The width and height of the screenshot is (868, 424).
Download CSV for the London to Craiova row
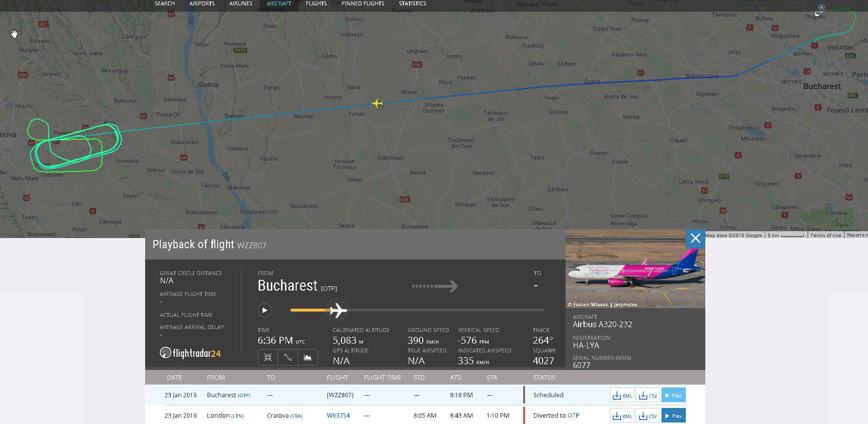coord(648,416)
